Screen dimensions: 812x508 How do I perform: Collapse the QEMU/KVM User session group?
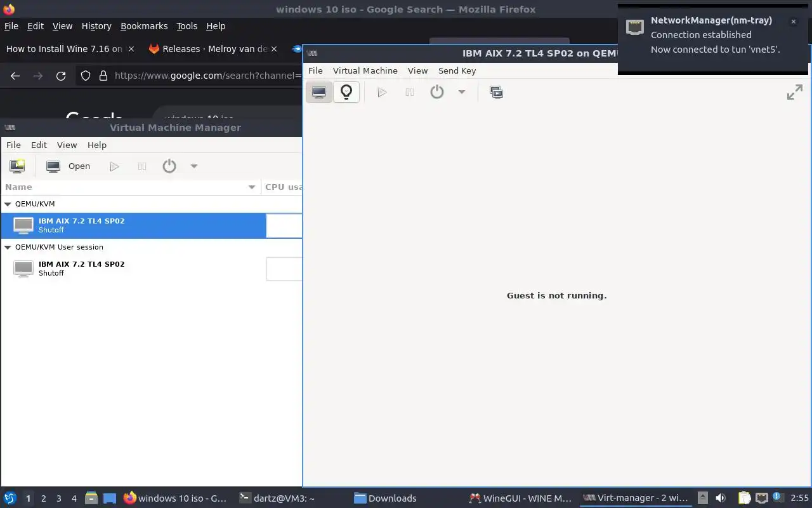[x=8, y=247]
